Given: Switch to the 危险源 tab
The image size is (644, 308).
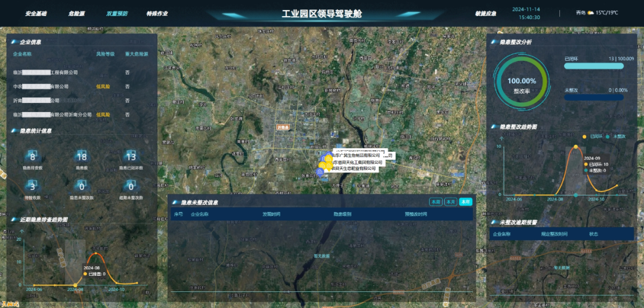Looking at the screenshot, I should (76, 13).
